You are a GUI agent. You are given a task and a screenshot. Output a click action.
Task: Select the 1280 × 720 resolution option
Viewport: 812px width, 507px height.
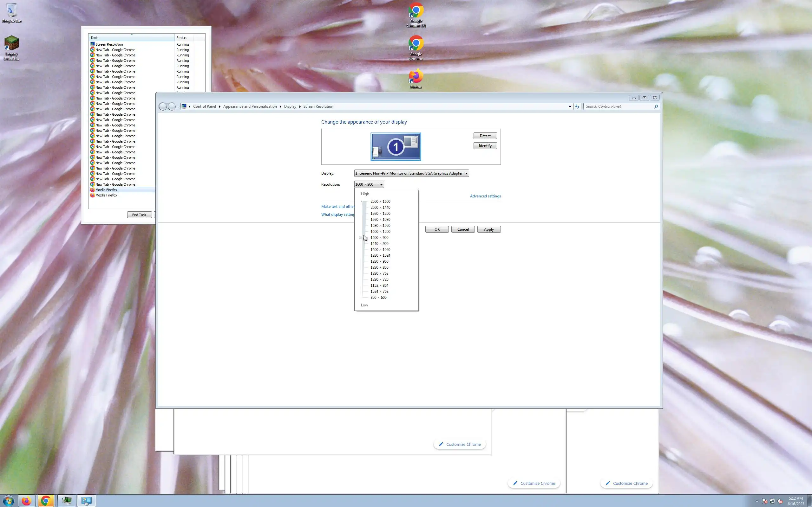[x=379, y=279]
